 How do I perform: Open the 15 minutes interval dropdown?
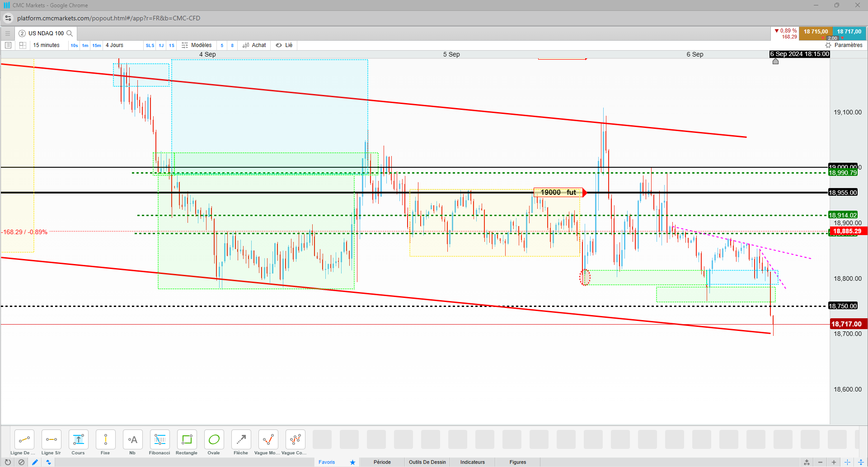[x=47, y=45]
